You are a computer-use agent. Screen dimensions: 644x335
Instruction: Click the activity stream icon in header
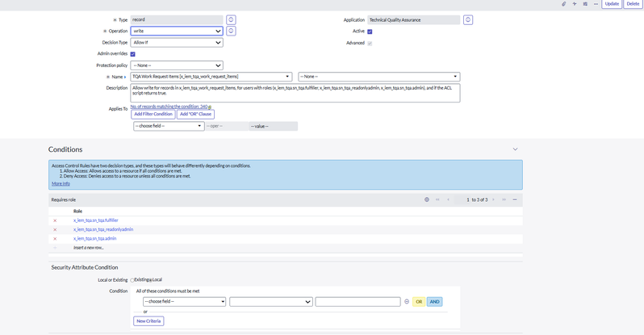pyautogui.click(x=574, y=4)
